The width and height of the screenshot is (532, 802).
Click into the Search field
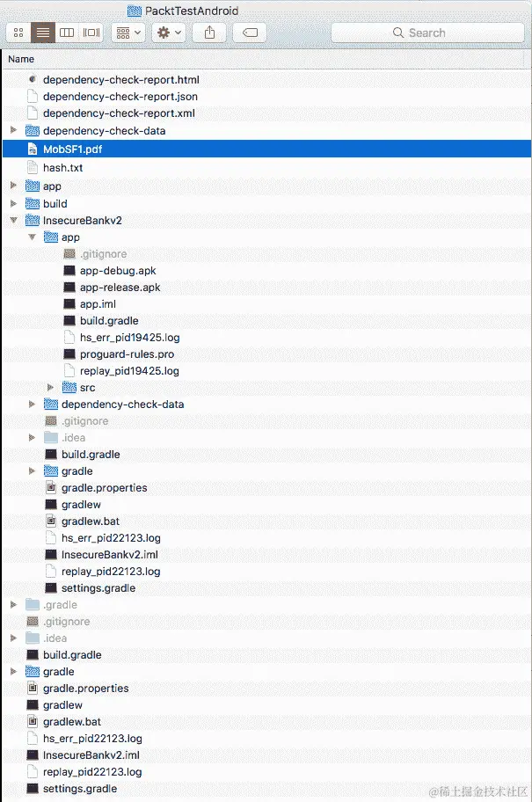tap(427, 33)
